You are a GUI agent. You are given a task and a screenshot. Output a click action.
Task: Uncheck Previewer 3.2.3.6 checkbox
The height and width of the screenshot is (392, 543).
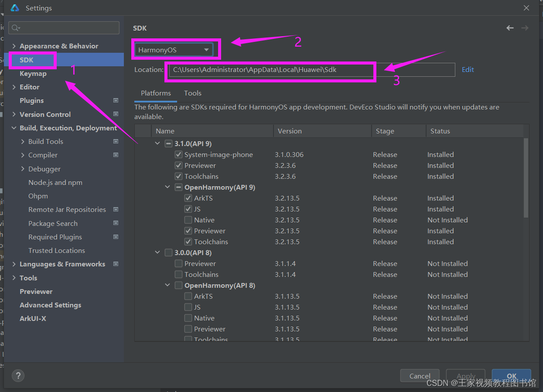pyautogui.click(x=178, y=165)
